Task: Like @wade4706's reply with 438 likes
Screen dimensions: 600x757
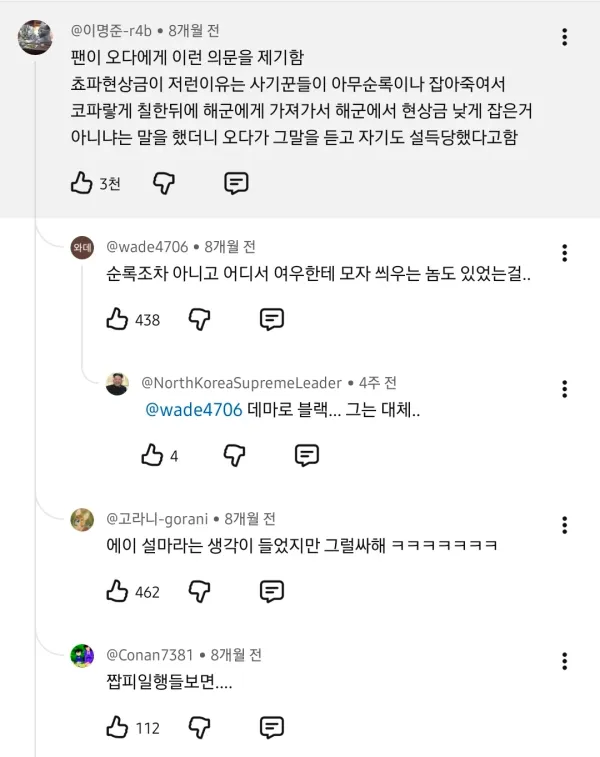Action: point(117,319)
